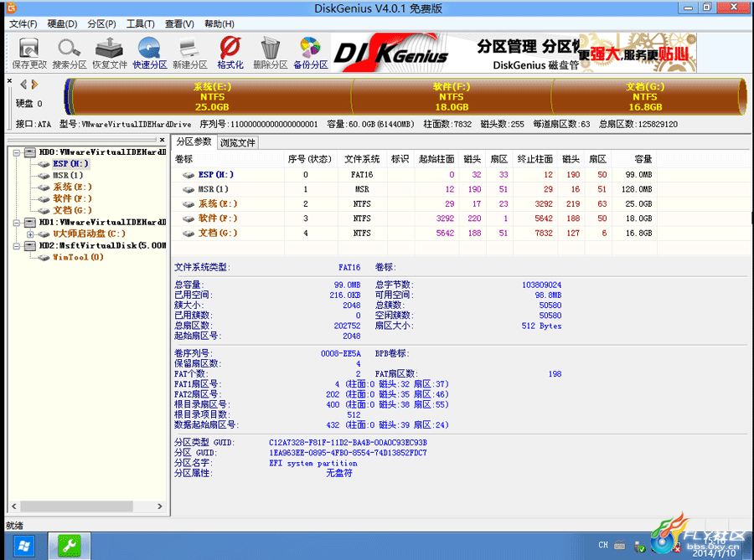Select 软件(F:) in the disk tree
The height and width of the screenshot is (560, 754).
tap(72, 198)
